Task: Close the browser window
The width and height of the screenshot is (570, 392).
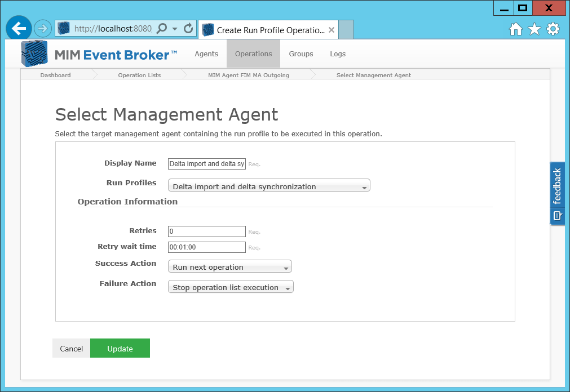Action: [549, 8]
